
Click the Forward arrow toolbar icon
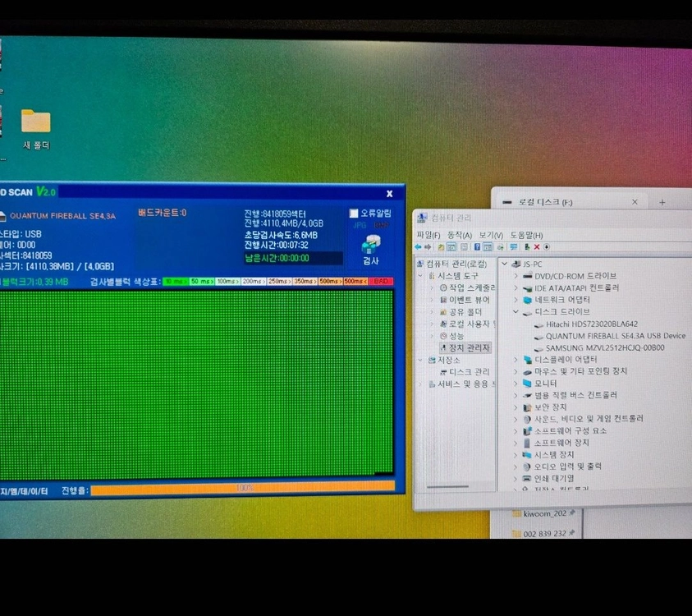coord(428,247)
